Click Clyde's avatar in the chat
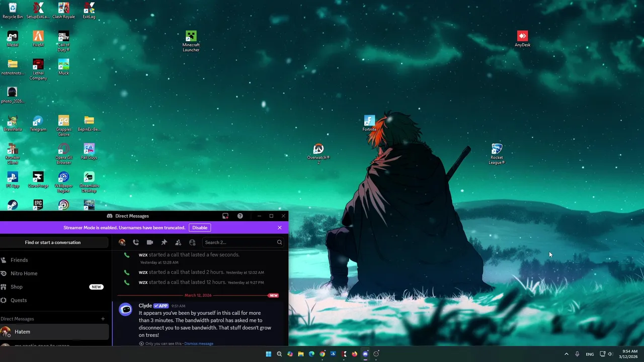644x362 pixels. 126,310
